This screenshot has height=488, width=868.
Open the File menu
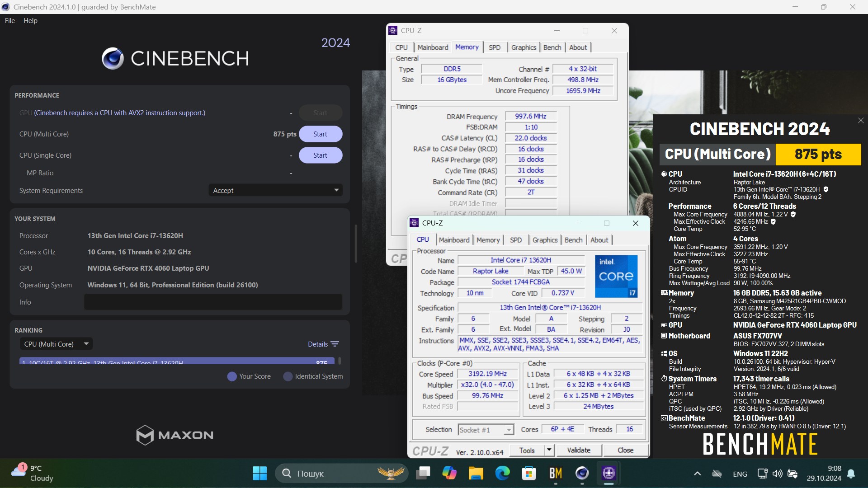[x=9, y=21]
